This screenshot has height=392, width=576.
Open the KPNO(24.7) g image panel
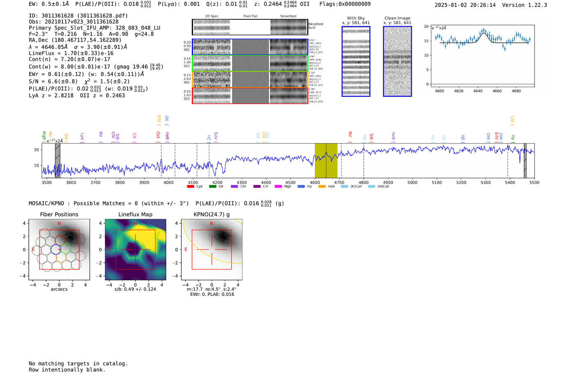pos(211,250)
